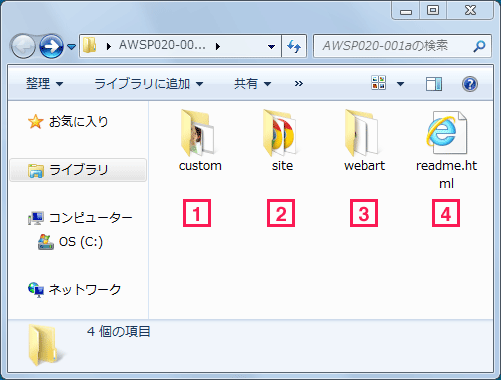Click the ライブラリ folder icon
The image size is (501, 380).
click(x=36, y=170)
